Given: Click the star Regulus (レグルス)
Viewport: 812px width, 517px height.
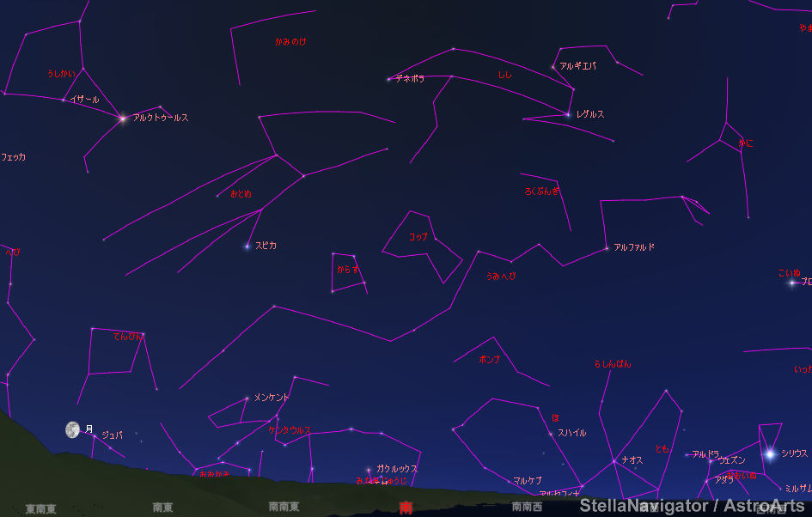Looking at the screenshot, I should (568, 114).
